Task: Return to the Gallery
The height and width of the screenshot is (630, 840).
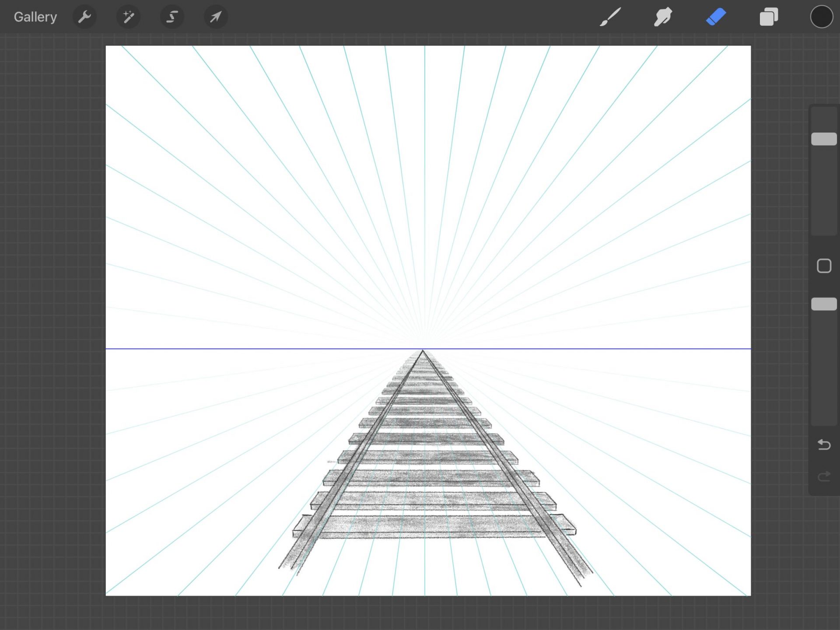Action: tap(35, 17)
